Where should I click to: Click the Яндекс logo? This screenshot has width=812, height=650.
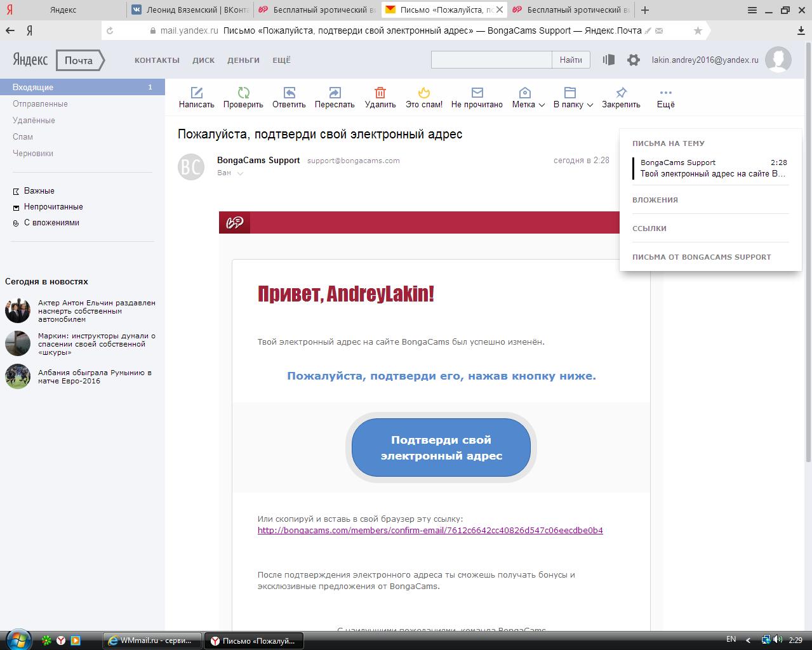point(30,60)
